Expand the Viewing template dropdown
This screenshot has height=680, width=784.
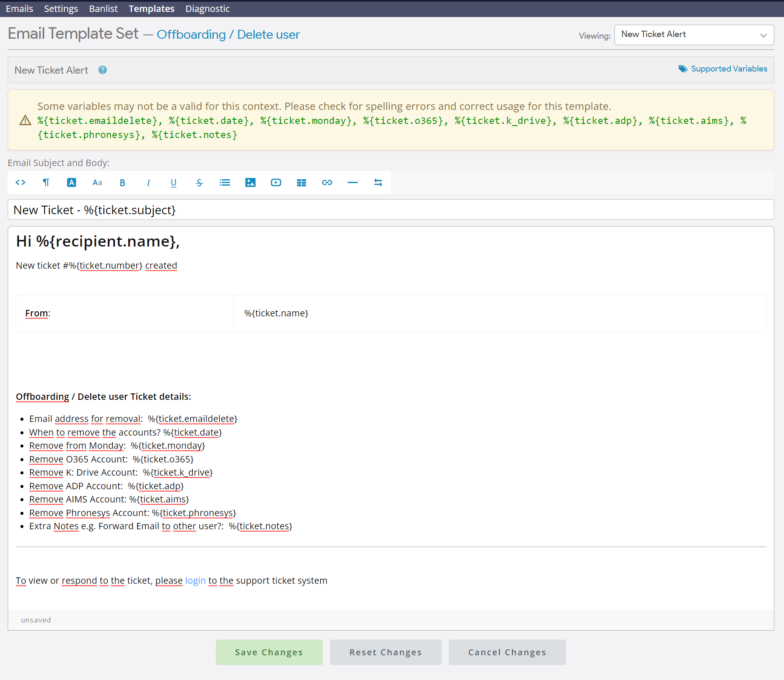(694, 35)
